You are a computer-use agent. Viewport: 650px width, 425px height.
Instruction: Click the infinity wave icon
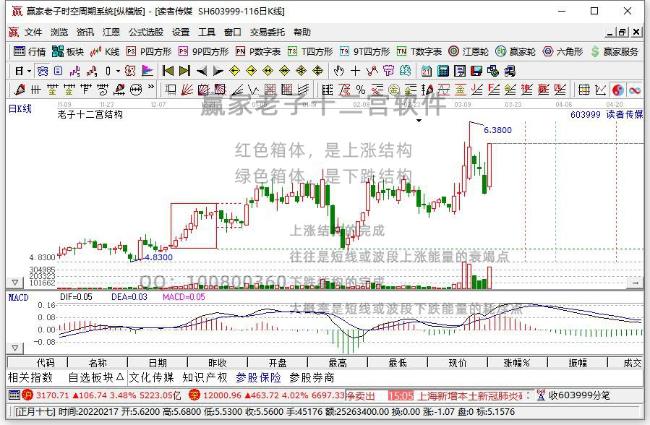pos(634,89)
